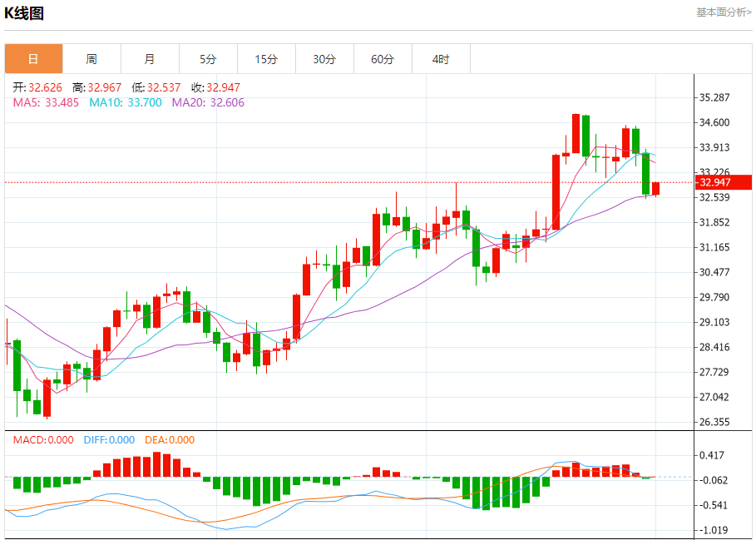Open the 5分 interval tab
The height and width of the screenshot is (540, 756).
pos(208,59)
